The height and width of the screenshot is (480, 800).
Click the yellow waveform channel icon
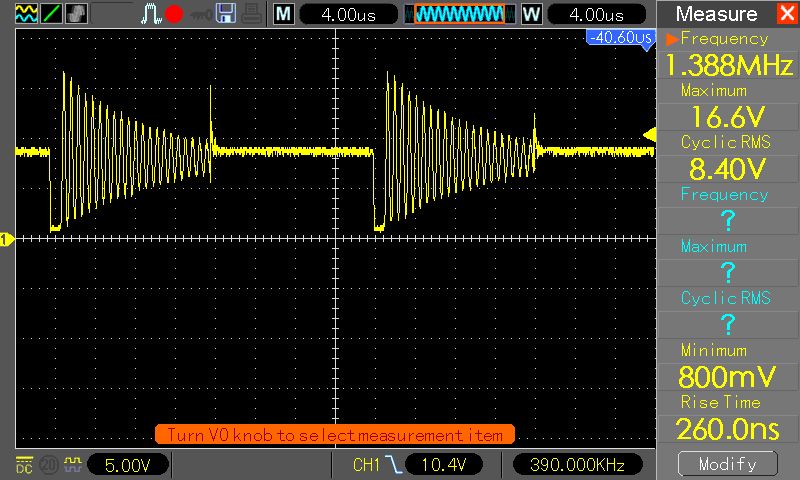tap(25, 14)
